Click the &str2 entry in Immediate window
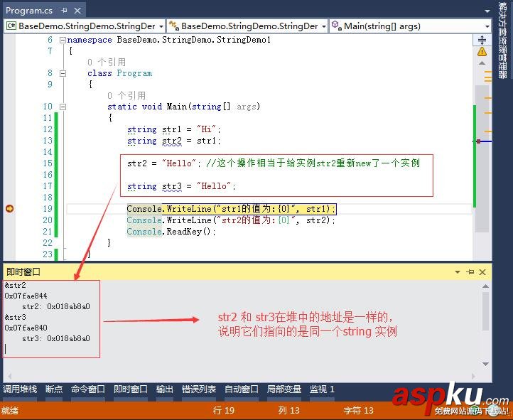The width and height of the screenshot is (513, 420). coord(16,285)
